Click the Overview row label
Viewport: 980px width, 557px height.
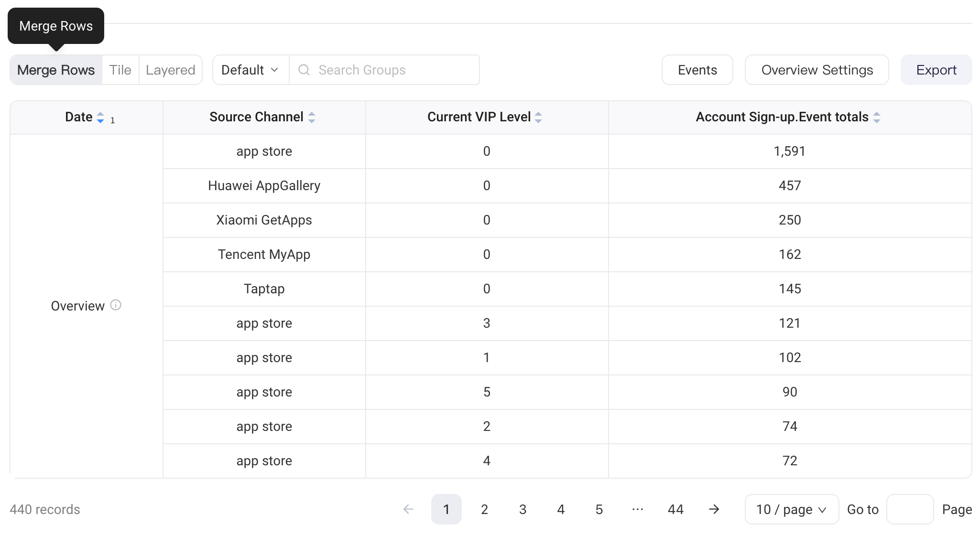[77, 306]
